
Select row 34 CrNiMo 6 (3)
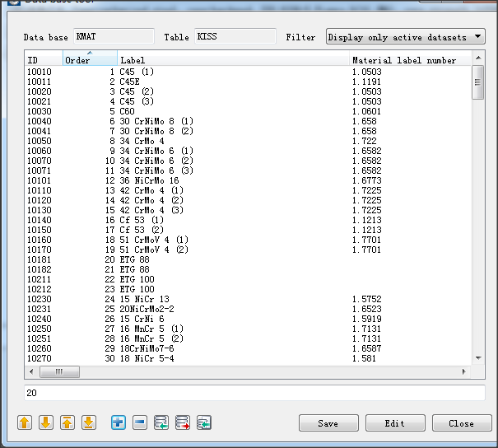coord(248,170)
